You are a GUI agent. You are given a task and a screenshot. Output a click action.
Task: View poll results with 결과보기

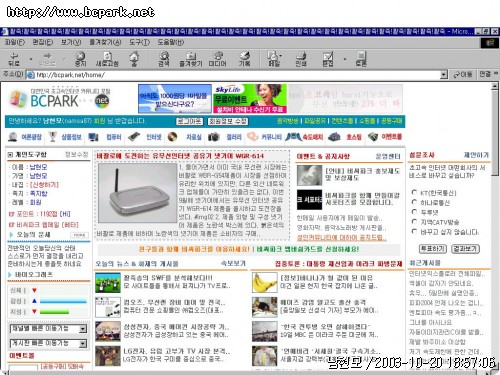pyautogui.click(x=465, y=249)
